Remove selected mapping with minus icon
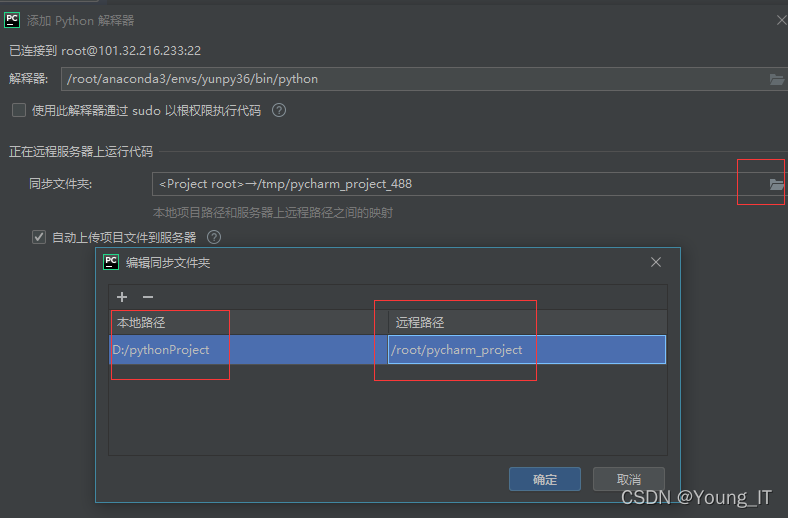The width and height of the screenshot is (788, 518). click(148, 297)
